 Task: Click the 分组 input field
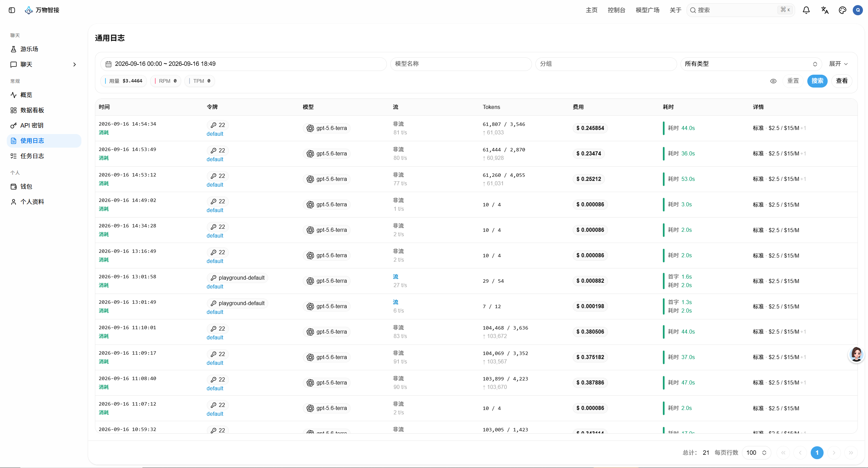[606, 64]
